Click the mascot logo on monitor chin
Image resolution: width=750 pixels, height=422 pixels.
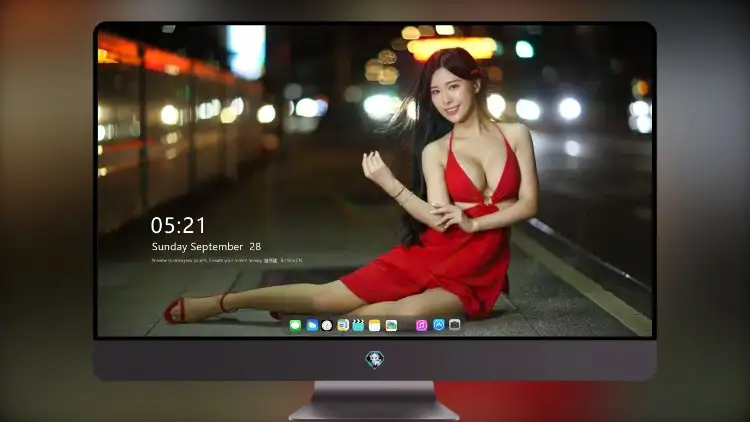(375, 359)
